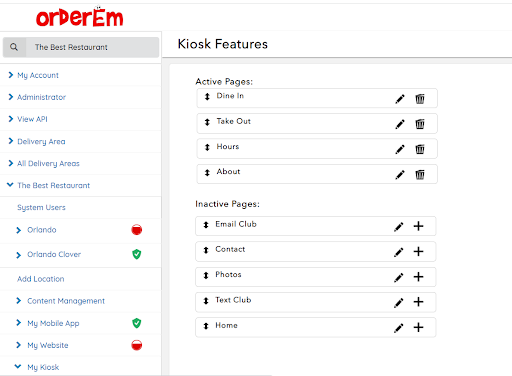The height and width of the screenshot is (376, 512).
Task: Add Email Club page with plus icon
Action: point(418,226)
